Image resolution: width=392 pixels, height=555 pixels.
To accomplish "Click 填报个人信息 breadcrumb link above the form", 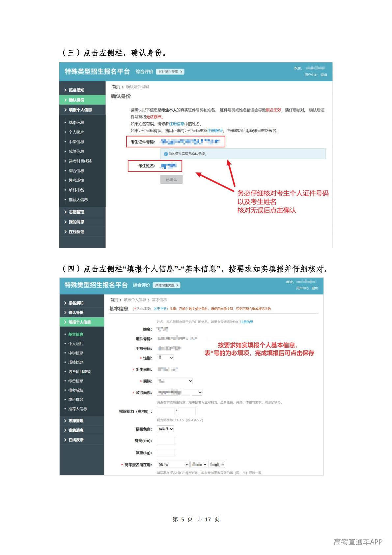I will [x=135, y=300].
